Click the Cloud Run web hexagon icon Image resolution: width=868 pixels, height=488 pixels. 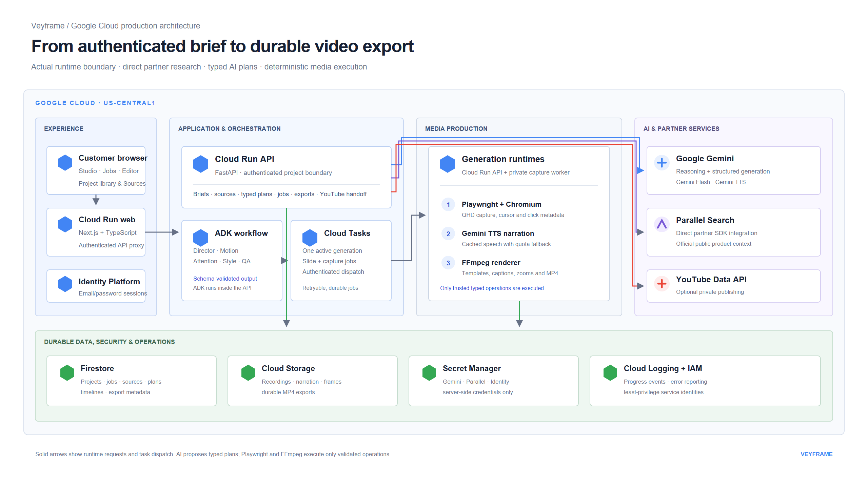[65, 224]
